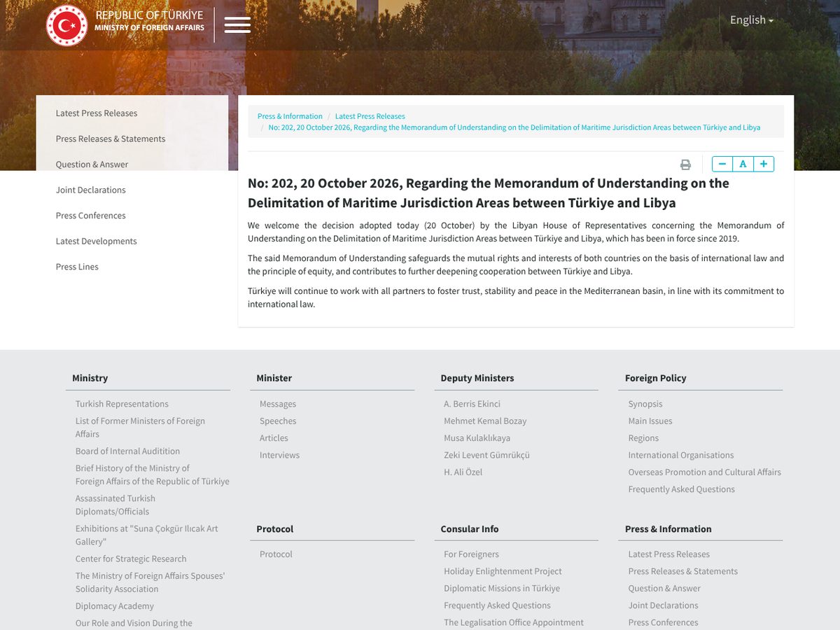Open Latest Developments in sidebar
Screen dimensions: 840x630
pyautogui.click(x=97, y=241)
